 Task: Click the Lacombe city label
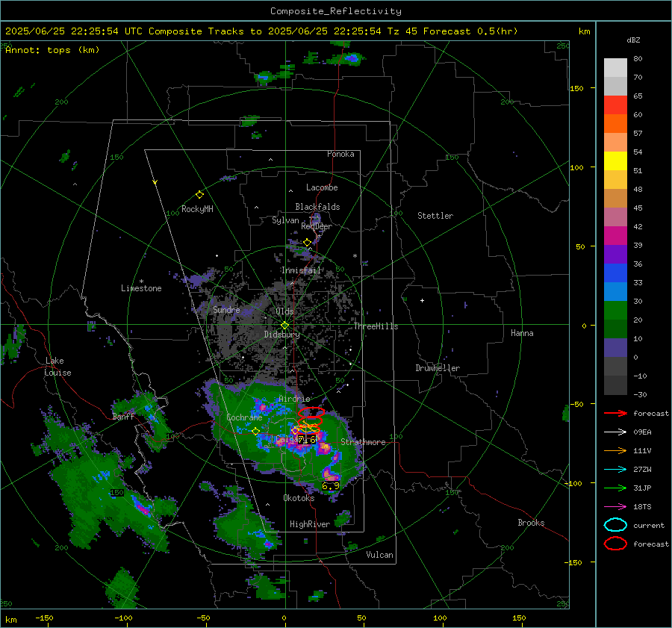point(322,187)
